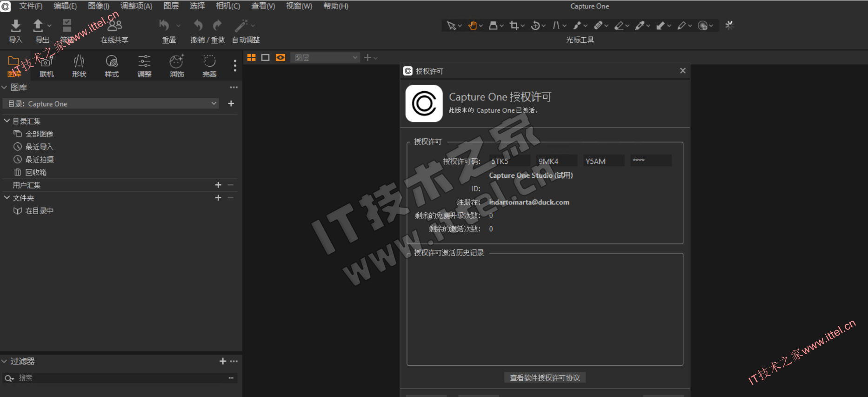Image resolution: width=868 pixels, height=397 pixels.
Task: Select the Keystone cursor tool
Action: pyautogui.click(x=556, y=26)
